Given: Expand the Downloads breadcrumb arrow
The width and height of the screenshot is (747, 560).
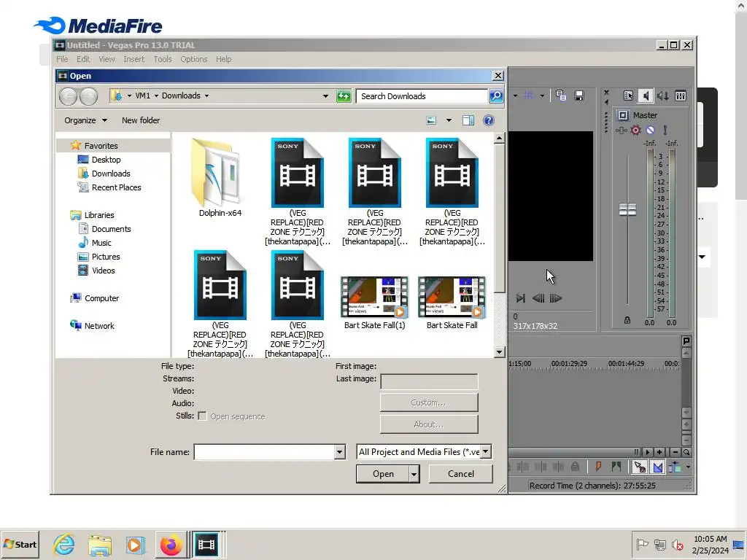Looking at the screenshot, I should click(206, 96).
